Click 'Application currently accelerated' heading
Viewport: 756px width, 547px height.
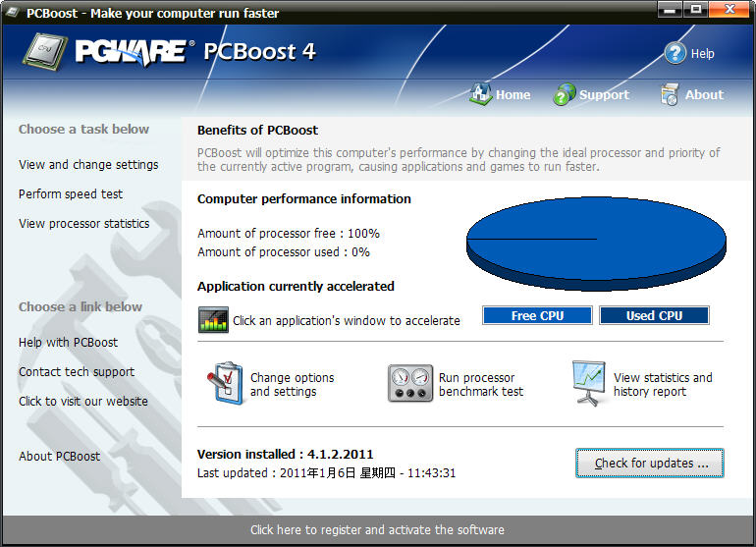(296, 287)
